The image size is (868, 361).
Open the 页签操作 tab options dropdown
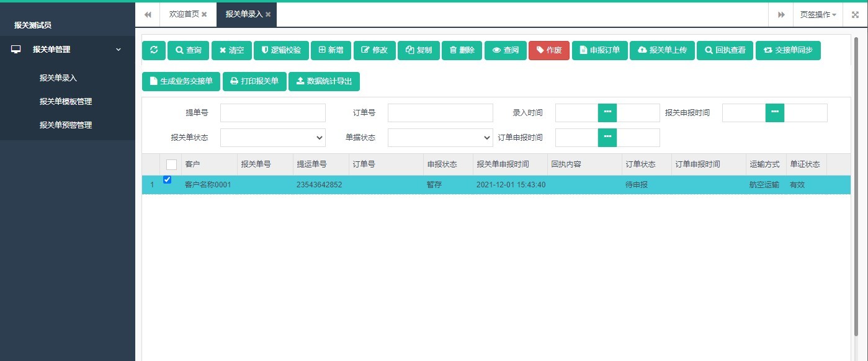pyautogui.click(x=818, y=14)
